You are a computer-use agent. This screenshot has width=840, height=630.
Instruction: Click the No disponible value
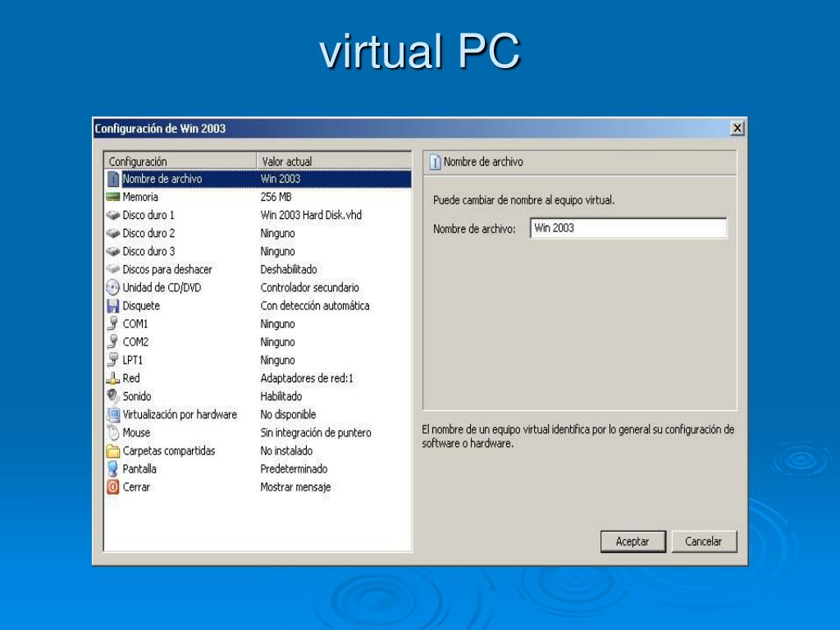[x=288, y=414]
